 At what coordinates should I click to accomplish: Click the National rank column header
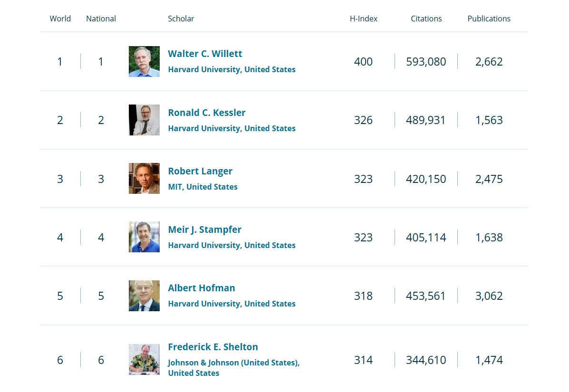pyautogui.click(x=101, y=19)
